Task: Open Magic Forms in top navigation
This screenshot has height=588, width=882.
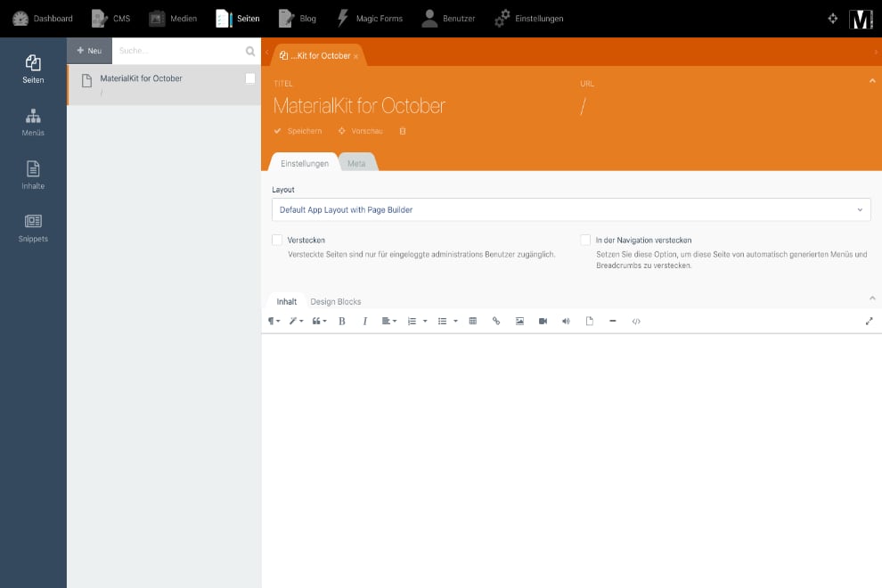Action: 370,19
